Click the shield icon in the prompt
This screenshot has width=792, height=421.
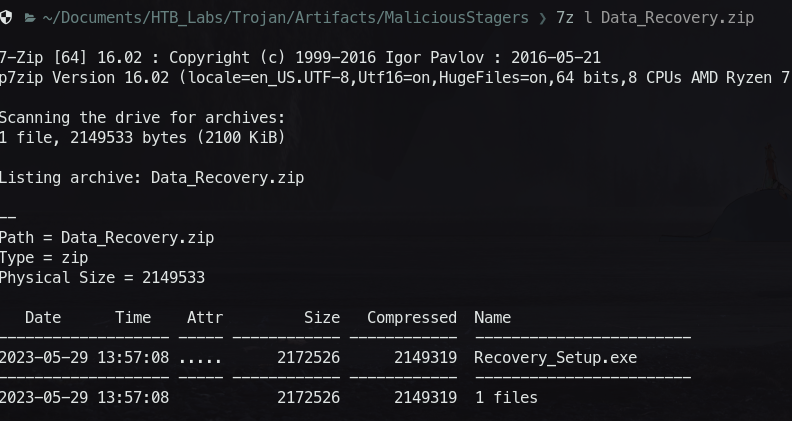pos(6,18)
